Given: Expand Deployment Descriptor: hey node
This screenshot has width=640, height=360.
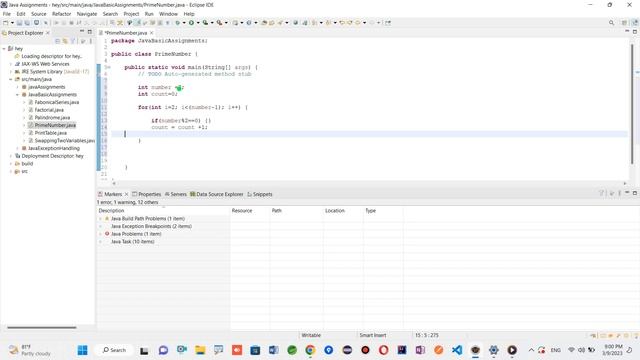Looking at the screenshot, I should [11, 156].
